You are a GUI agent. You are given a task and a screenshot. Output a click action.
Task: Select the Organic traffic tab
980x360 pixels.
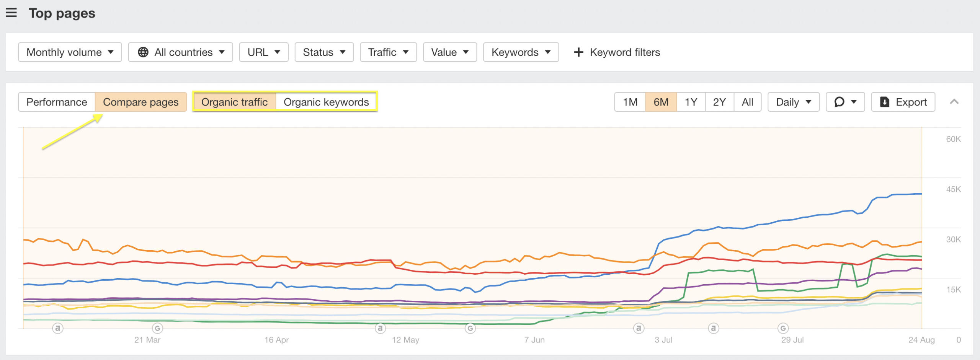tap(235, 102)
